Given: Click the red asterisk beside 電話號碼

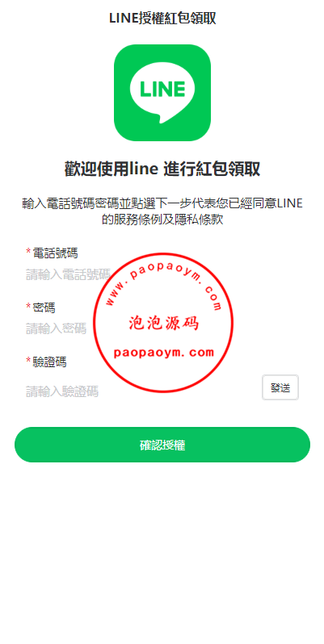Looking at the screenshot, I should coord(28,252).
